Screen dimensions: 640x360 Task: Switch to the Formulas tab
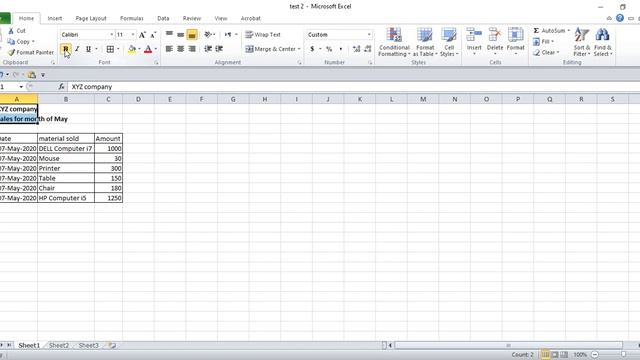point(131,18)
